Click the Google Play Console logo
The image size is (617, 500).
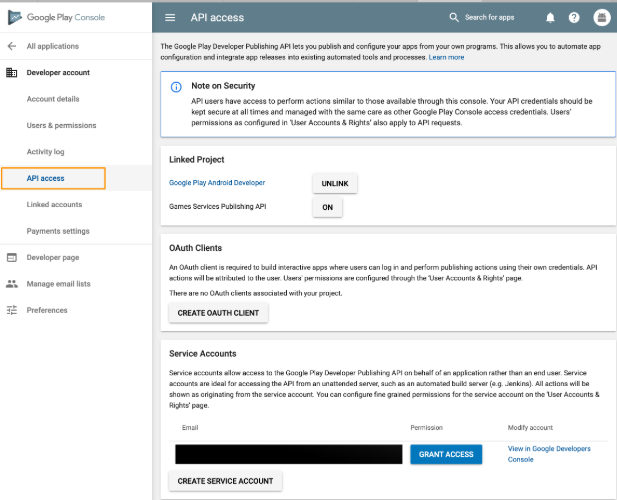coord(56,17)
